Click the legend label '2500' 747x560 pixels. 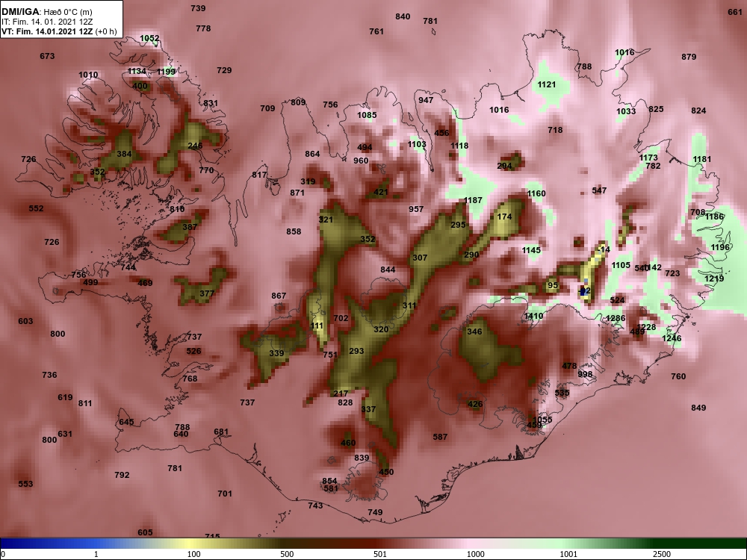662,554
